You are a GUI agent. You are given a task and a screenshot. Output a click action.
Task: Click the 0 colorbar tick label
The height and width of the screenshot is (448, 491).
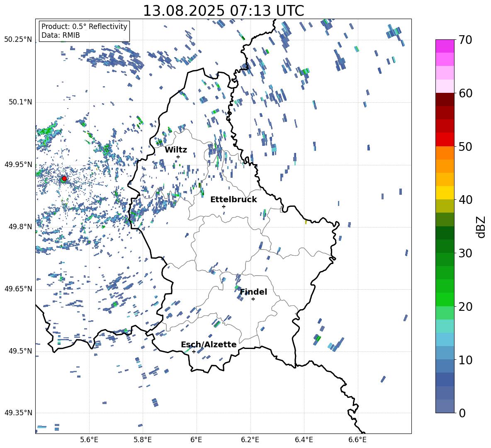[462, 413]
